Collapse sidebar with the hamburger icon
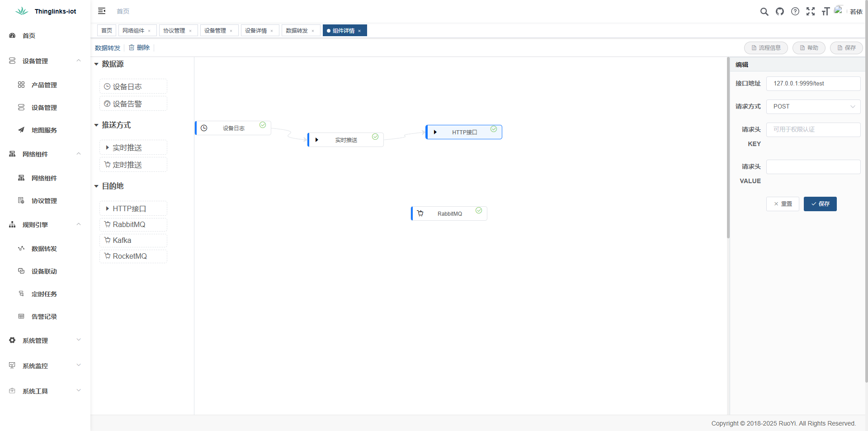 [x=102, y=11]
